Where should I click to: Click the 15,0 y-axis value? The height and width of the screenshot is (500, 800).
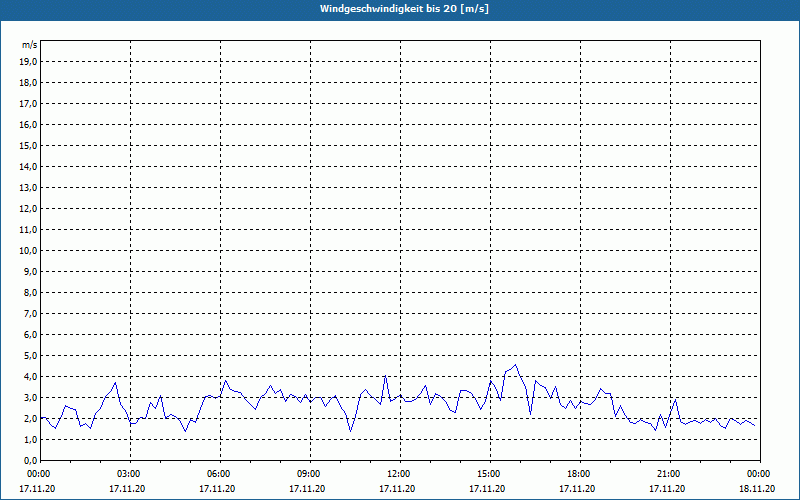click(x=28, y=146)
